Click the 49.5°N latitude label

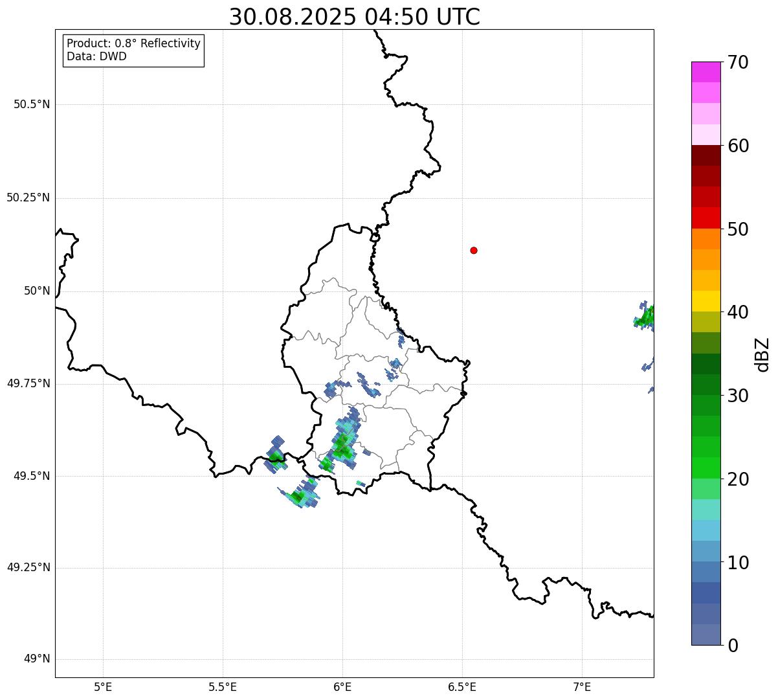point(32,476)
